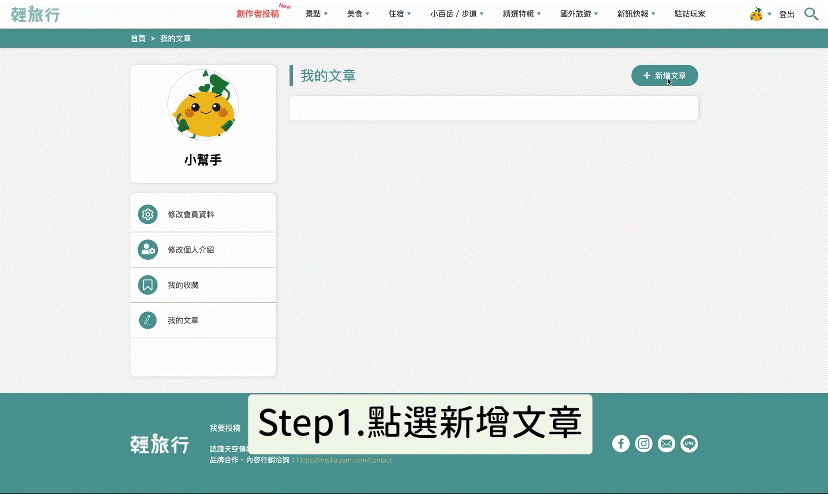The image size is (828, 494).
Task: Expand the 住宿 dropdown menu
Action: (x=400, y=14)
